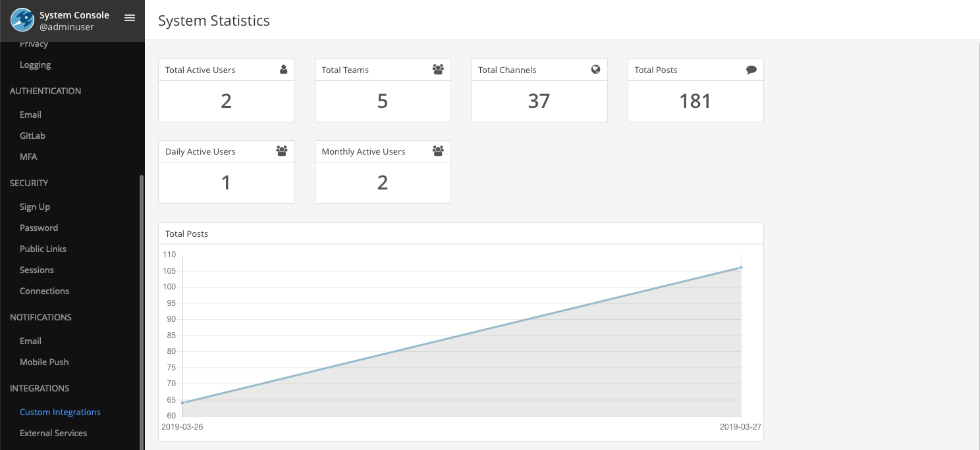
Task: Navigate to Mobile Push notifications
Action: pyautogui.click(x=44, y=362)
